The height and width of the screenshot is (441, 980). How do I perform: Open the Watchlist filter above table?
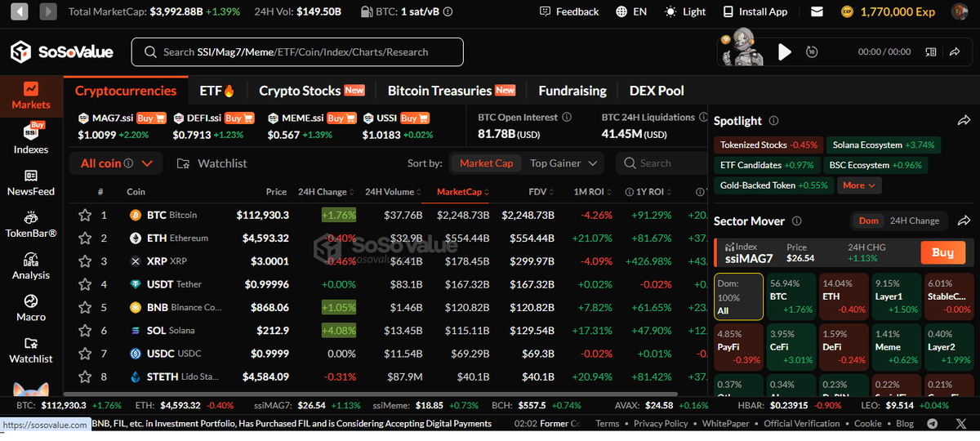tap(212, 163)
